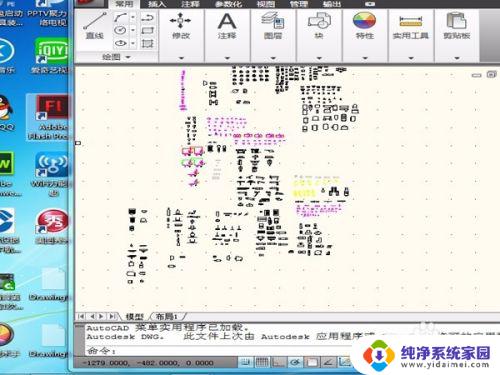Toggle Object Snap in status bar
Screen dimensions: 500x375
311,362
